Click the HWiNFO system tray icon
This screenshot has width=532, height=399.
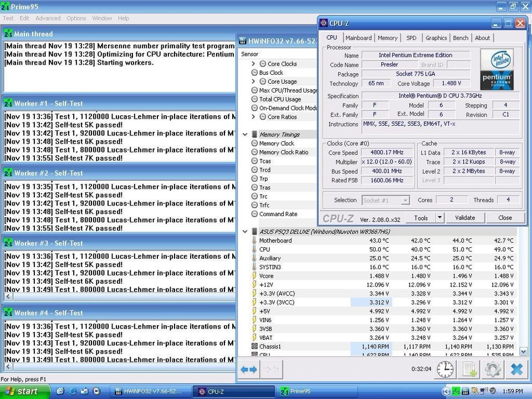coord(465,392)
